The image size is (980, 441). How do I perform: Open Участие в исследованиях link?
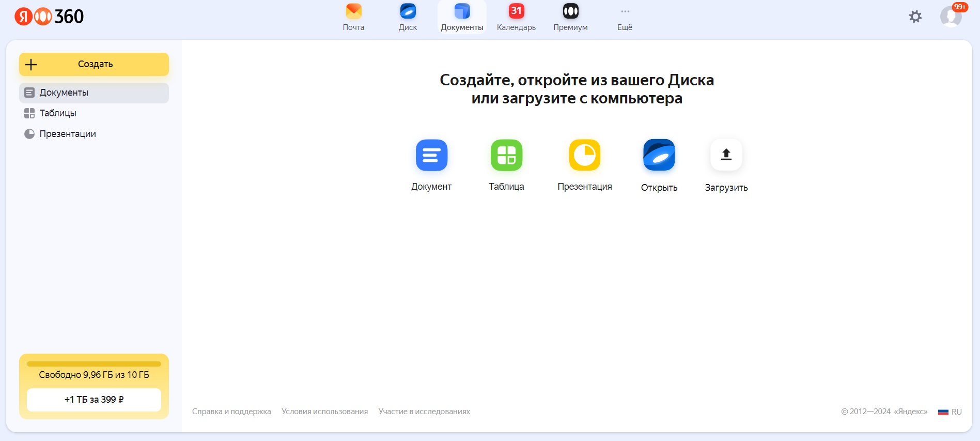[424, 412]
